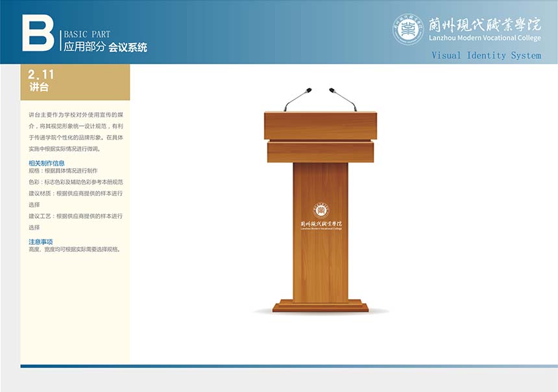558x392 pixels.
Task: Click the intro paragraph starting with 讲台主要作为
Action: 75,131
